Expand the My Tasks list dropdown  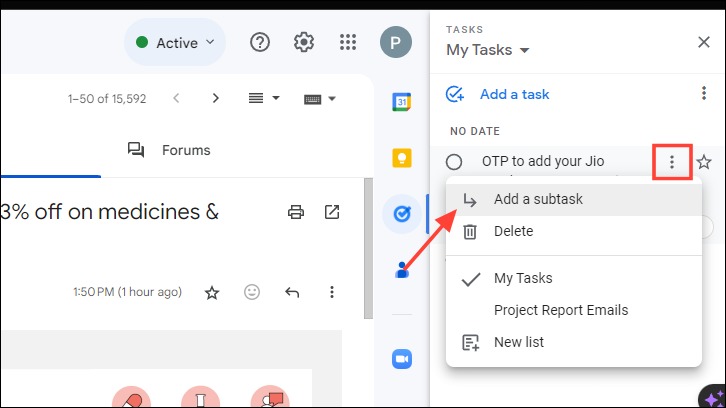(x=525, y=50)
